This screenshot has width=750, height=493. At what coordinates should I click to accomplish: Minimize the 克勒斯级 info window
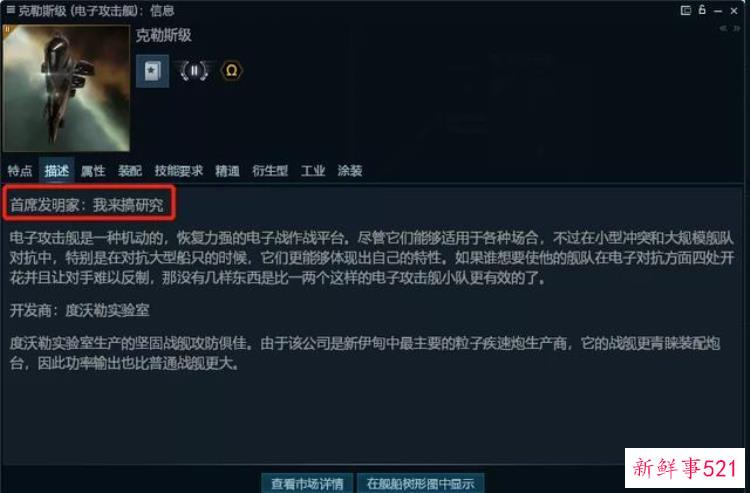click(x=718, y=11)
